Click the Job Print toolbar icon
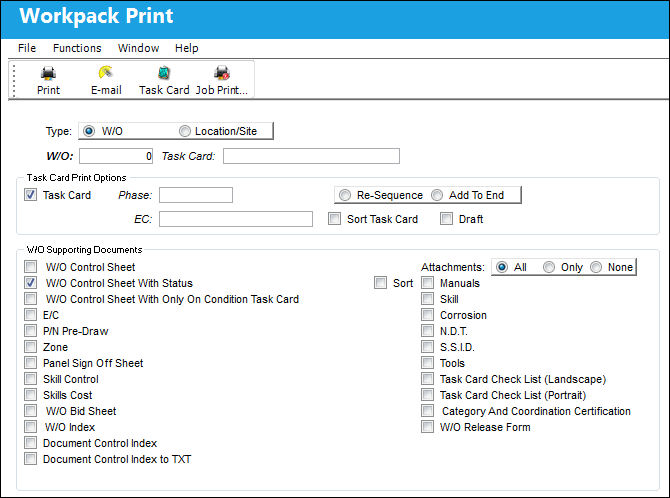 click(222, 73)
